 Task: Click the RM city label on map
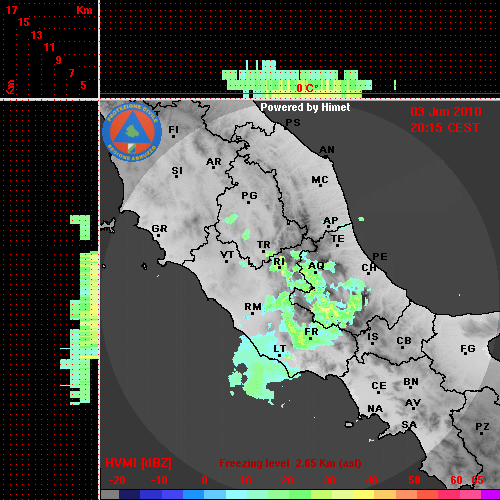253,306
